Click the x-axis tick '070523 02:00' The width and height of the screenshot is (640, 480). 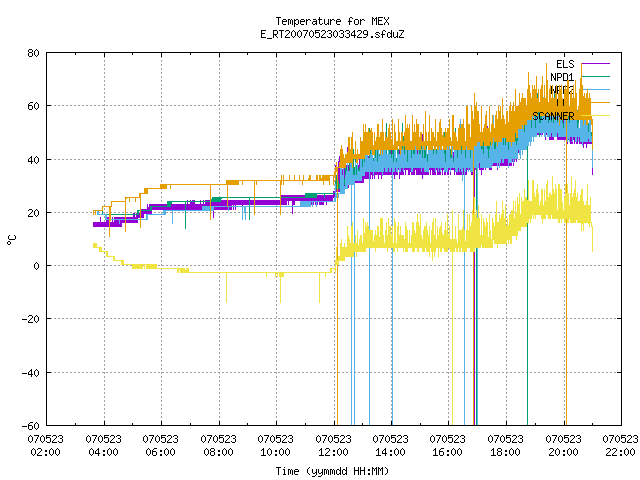coord(46,445)
